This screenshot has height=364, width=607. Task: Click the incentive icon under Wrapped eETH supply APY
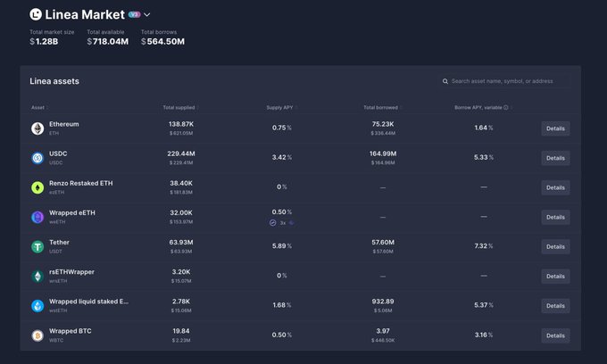[x=273, y=223]
